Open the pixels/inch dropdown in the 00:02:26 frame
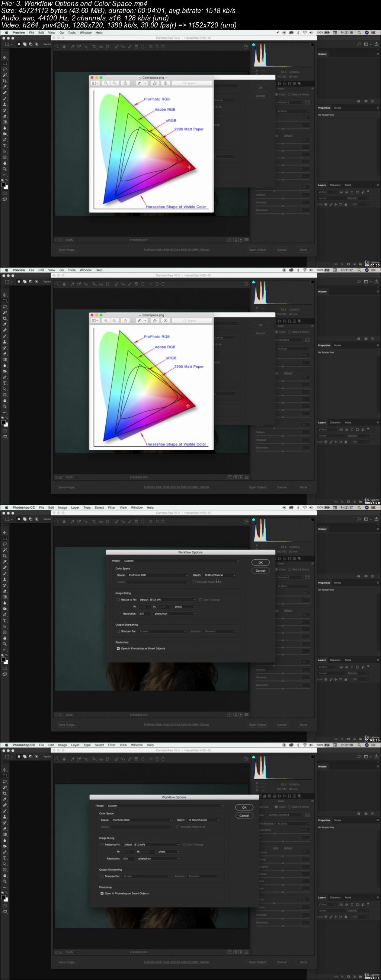The image size is (381, 980). point(174,614)
